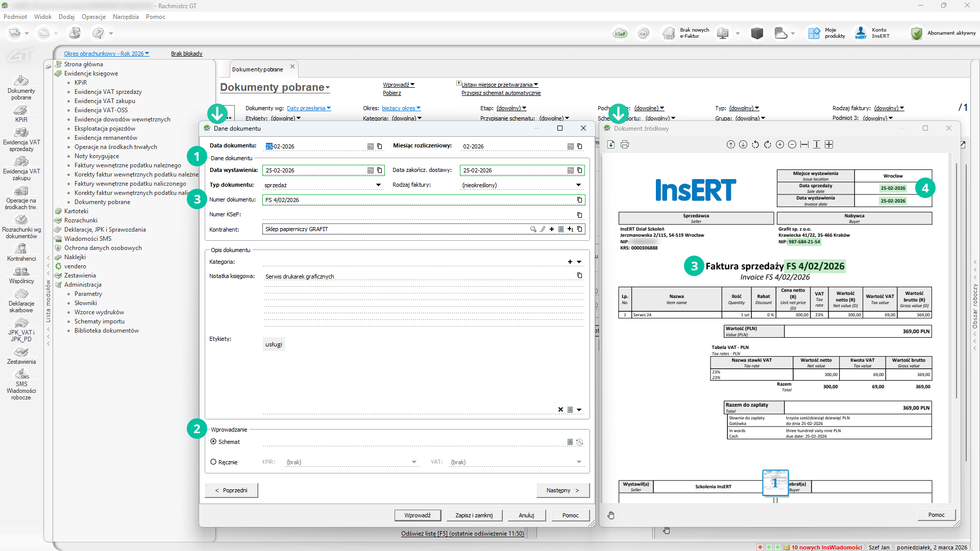Remove etykieta with the X icon
The height and width of the screenshot is (551, 980).
tap(560, 410)
